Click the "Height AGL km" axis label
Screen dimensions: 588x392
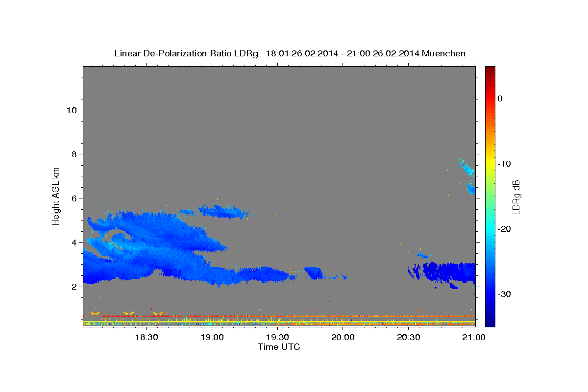pyautogui.click(x=56, y=196)
